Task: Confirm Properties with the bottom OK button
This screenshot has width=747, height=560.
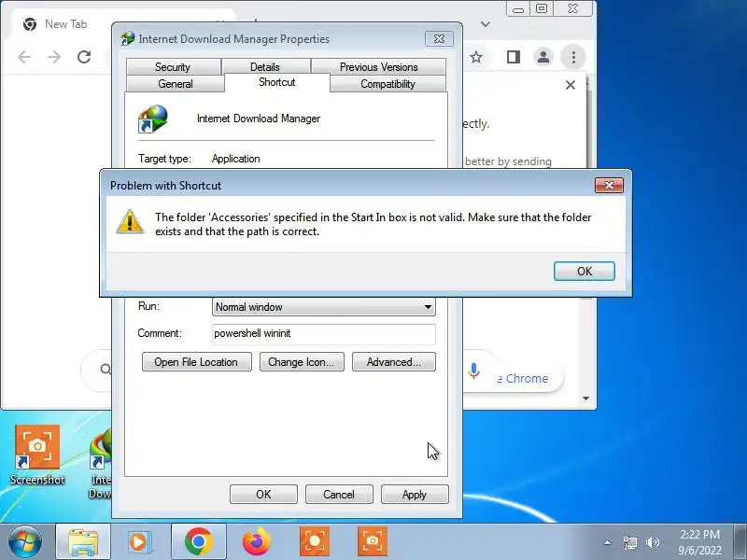Action: (x=263, y=495)
